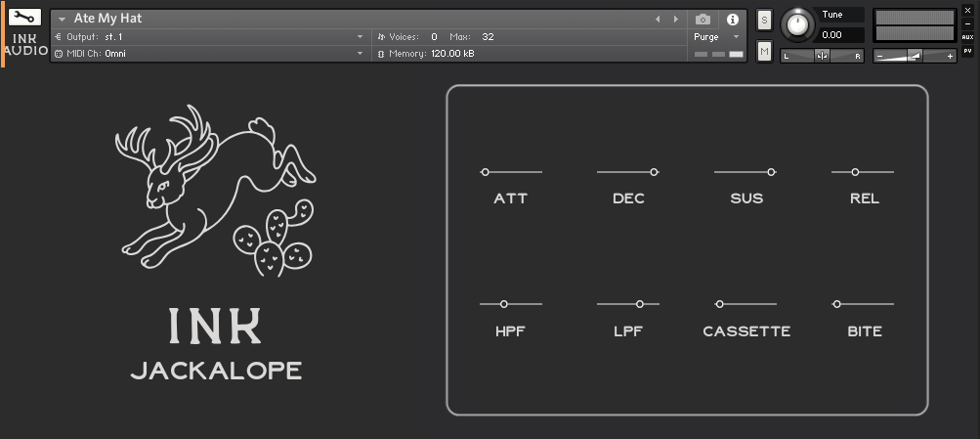
Task: Toggle the PV button
Action: [x=967, y=50]
